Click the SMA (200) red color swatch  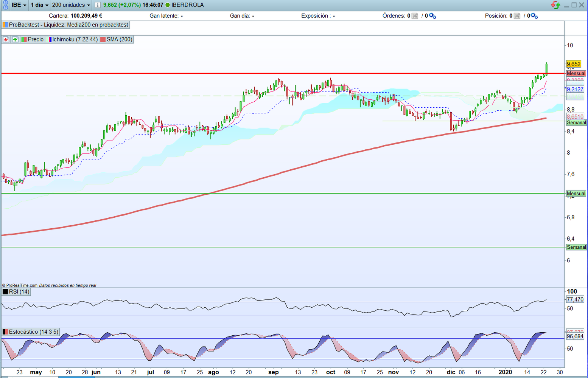tap(102, 39)
